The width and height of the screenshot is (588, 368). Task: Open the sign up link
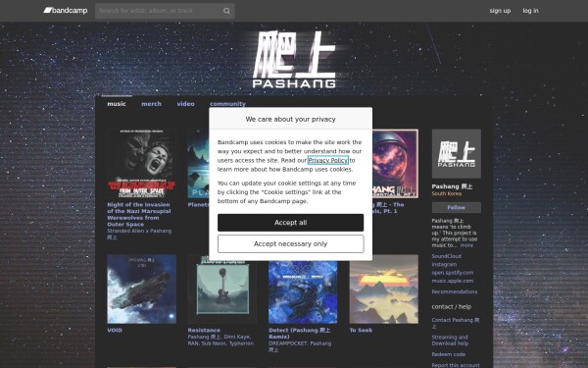[500, 11]
